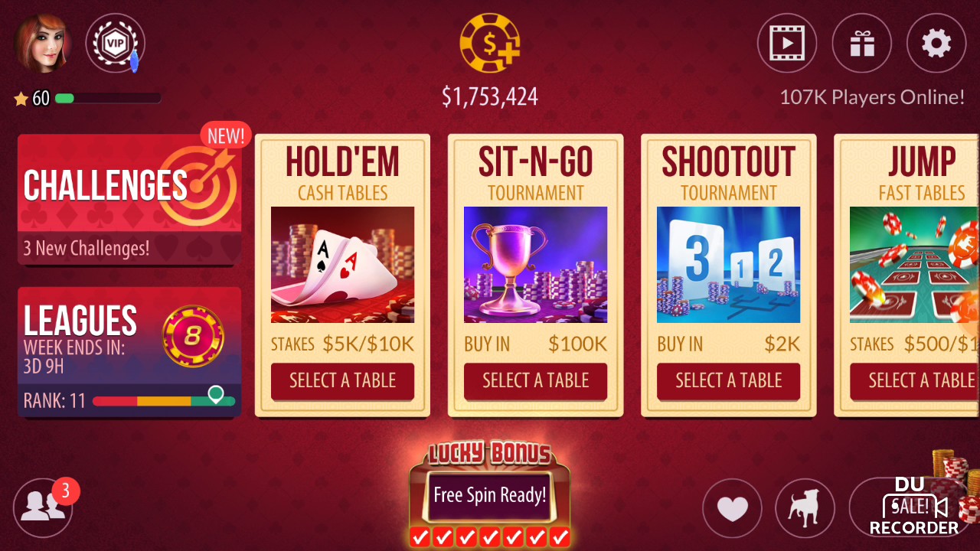Select a table for Sit-N-Go tournament
The height and width of the screenshot is (551, 980).
click(x=535, y=380)
